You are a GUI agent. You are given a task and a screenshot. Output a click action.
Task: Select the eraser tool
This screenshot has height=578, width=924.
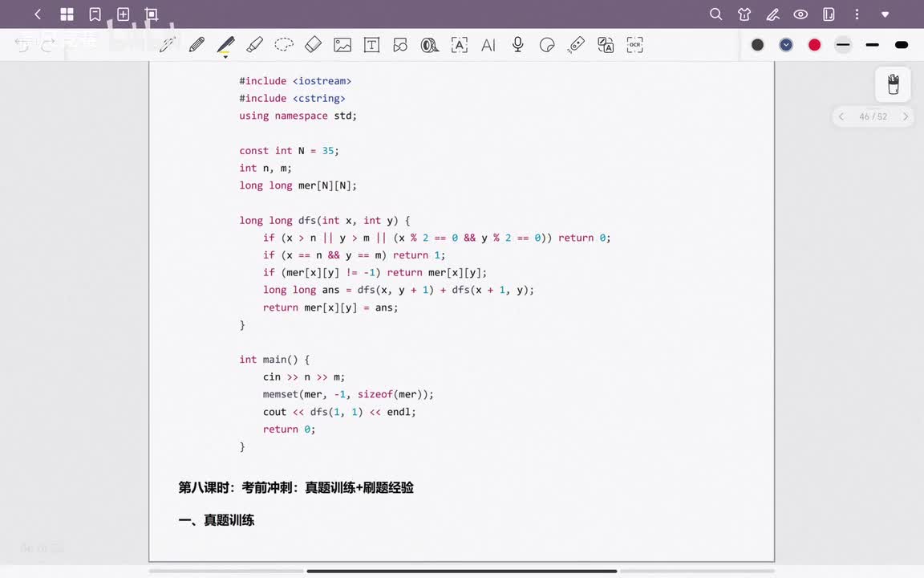click(x=313, y=45)
